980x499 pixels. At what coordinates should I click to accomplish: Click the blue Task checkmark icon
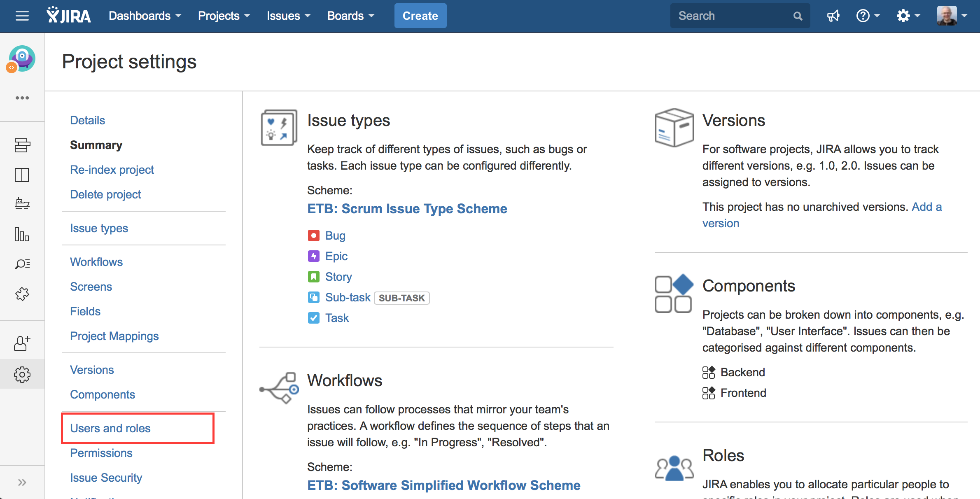(314, 318)
